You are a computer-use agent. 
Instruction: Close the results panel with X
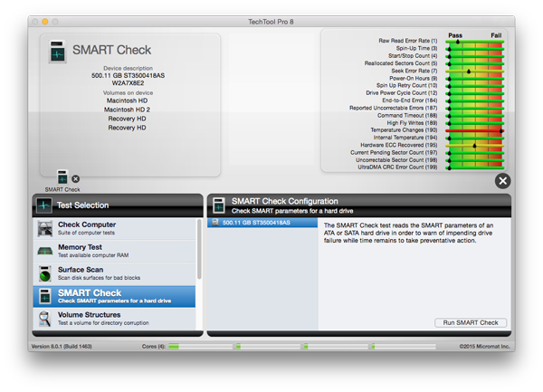[503, 181]
